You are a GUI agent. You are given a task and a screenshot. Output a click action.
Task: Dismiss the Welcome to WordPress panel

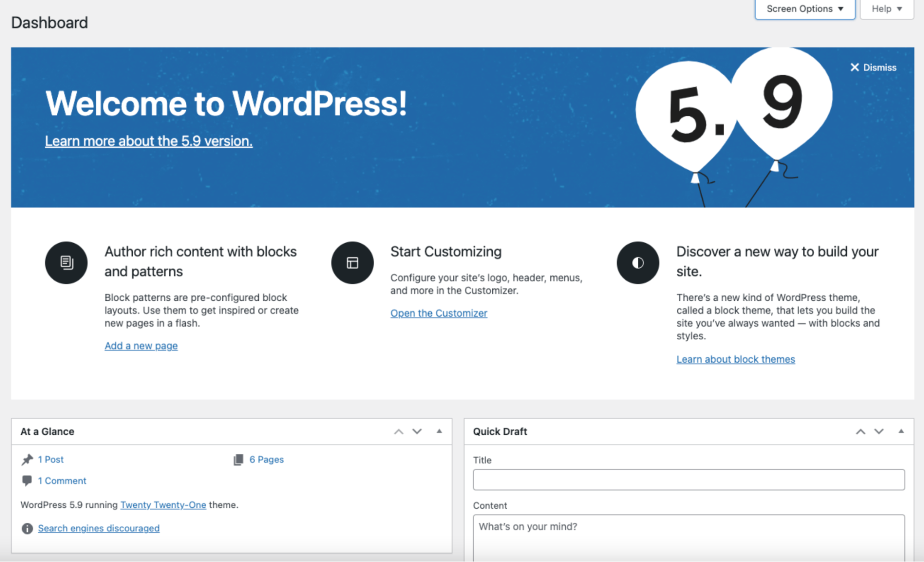tap(873, 67)
